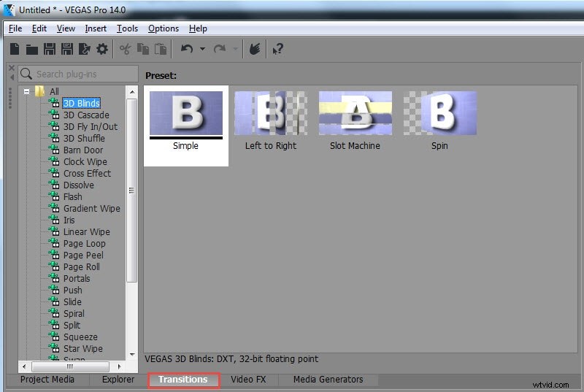Select the Page Loop transition
Screen dimensions: 584x392
click(85, 244)
